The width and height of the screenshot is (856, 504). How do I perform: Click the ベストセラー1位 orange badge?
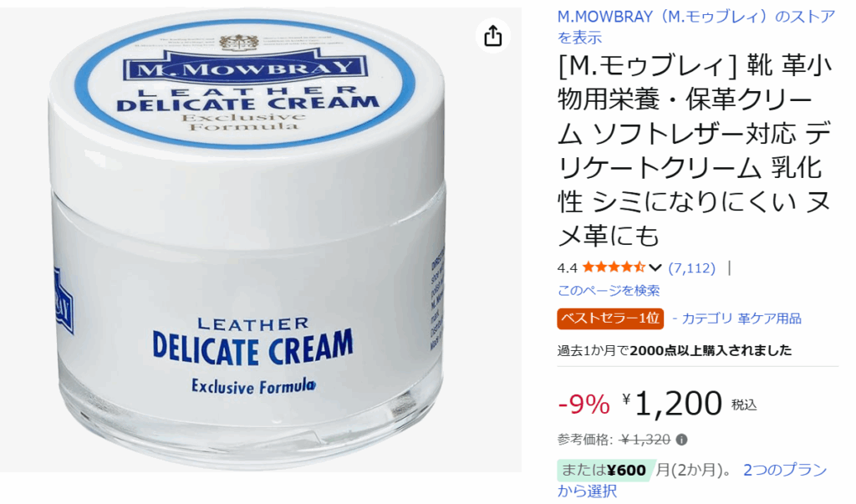pyautogui.click(x=610, y=319)
